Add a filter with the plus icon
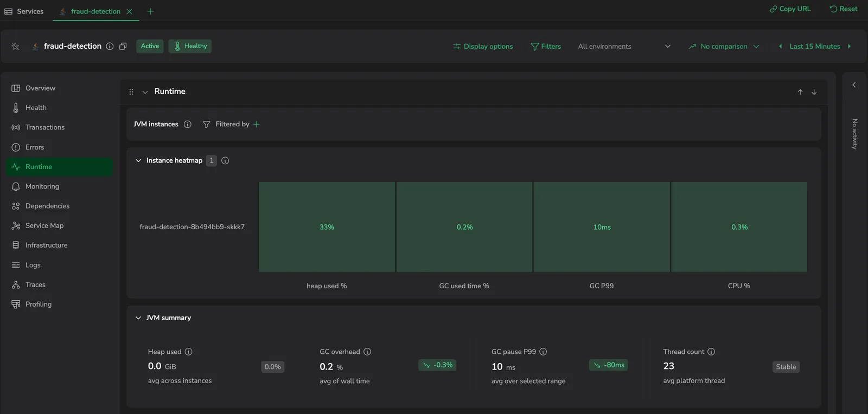 pos(257,124)
